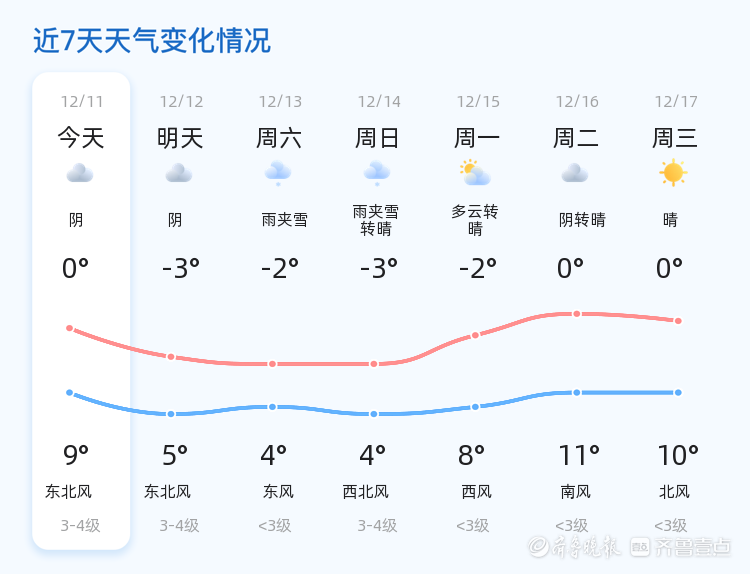Viewport: 750px width, 574px height.
Task: Click the 西北风 wind direction label
Action: point(365,492)
